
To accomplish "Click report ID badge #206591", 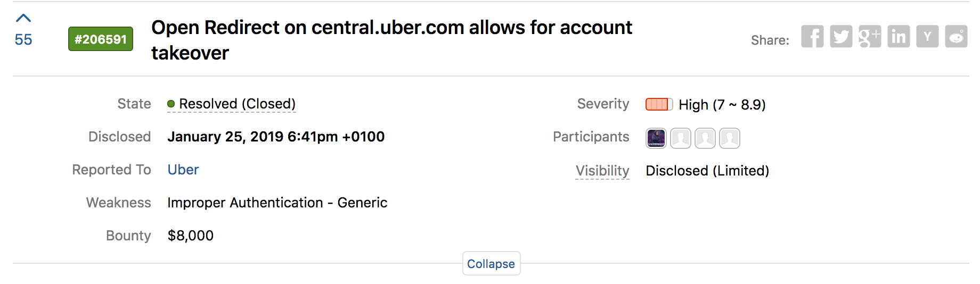I will pos(101,39).
